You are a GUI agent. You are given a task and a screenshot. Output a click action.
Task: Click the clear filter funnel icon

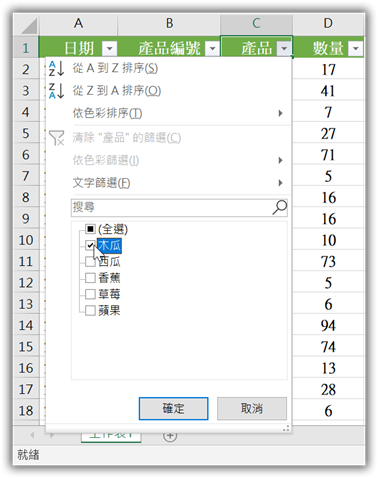click(56, 138)
